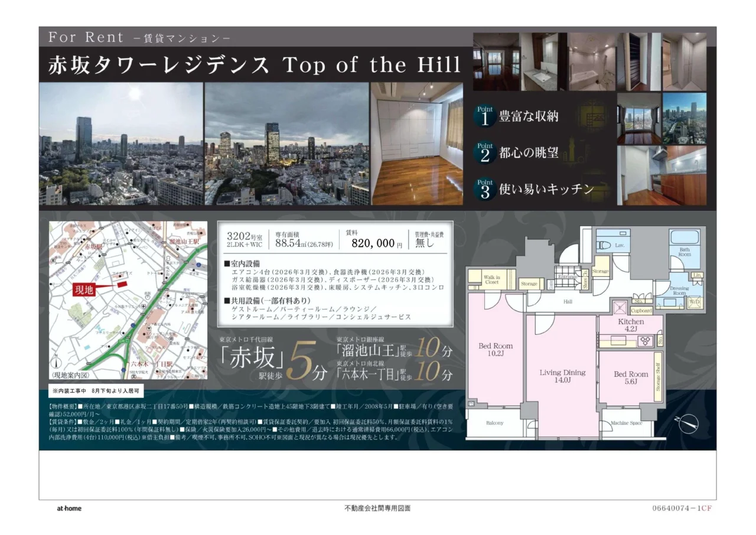Open the blue-sky aerial city thumbnail
Image resolution: width=756 pixels, height=535 pixels.
684,118
